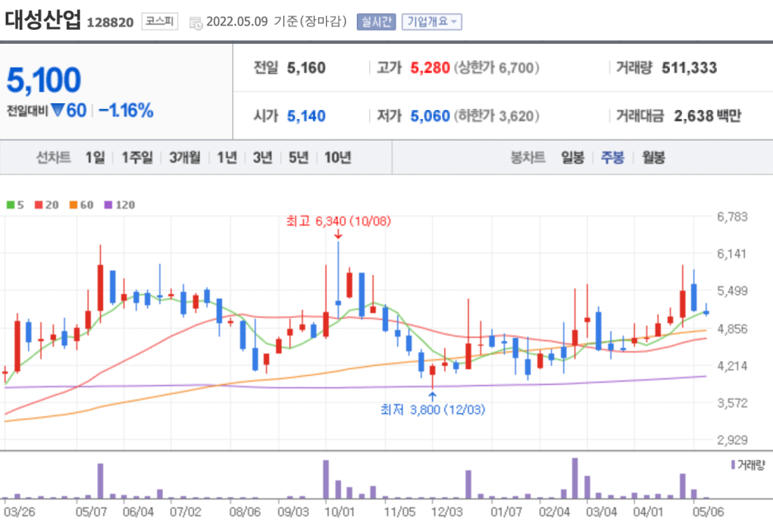Click the 상한가 6,700 text
773x532 pixels.
click(496, 68)
